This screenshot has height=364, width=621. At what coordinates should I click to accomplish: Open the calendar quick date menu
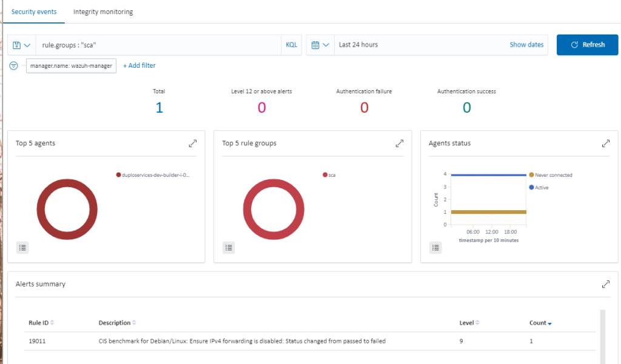pos(320,45)
